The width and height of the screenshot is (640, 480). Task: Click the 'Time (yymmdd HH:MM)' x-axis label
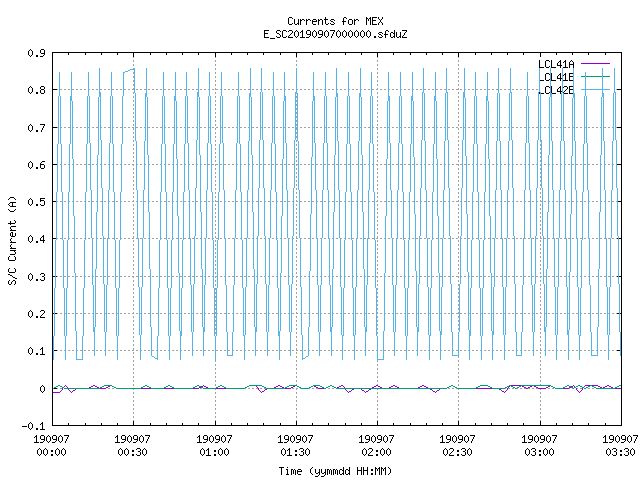click(x=335, y=471)
